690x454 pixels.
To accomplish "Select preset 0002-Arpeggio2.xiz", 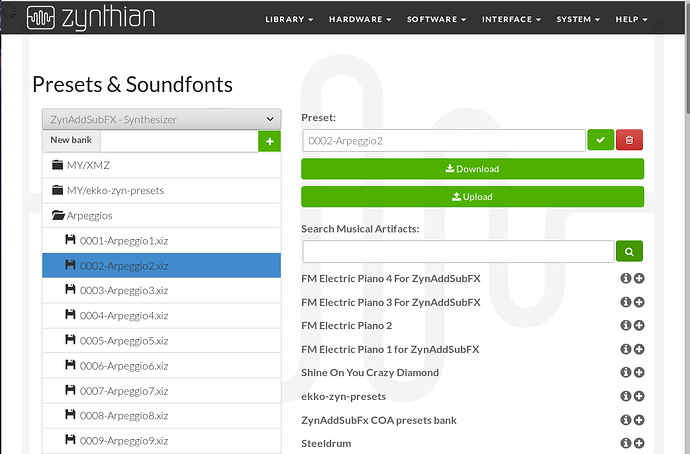I will click(161, 265).
